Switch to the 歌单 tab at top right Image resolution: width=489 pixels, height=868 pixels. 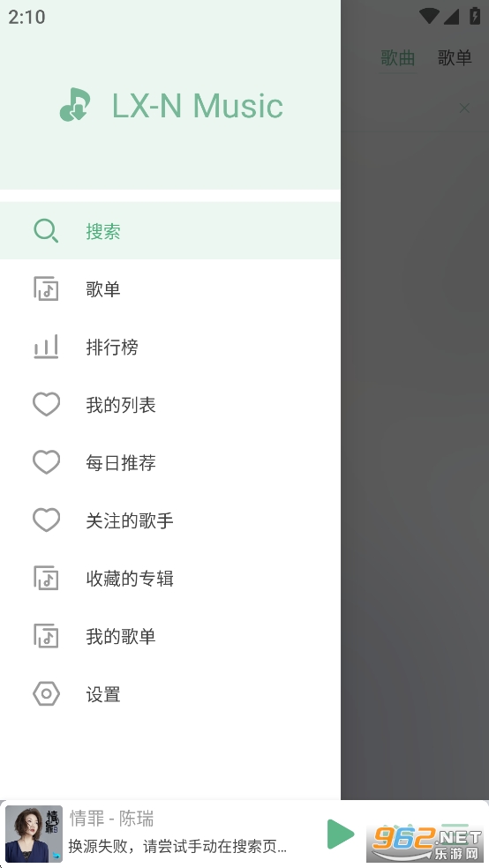click(x=455, y=57)
